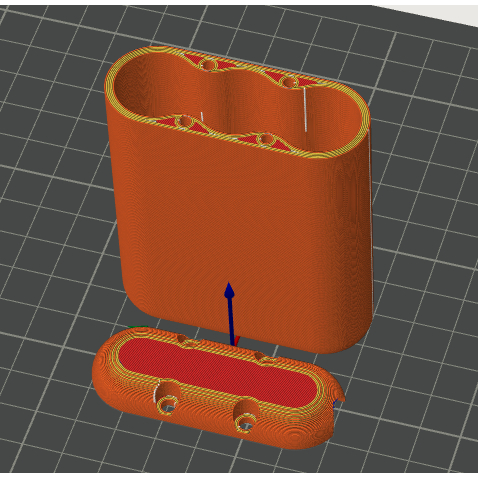
Task: Click the white seam line inside right cavity
Action: pos(305,109)
